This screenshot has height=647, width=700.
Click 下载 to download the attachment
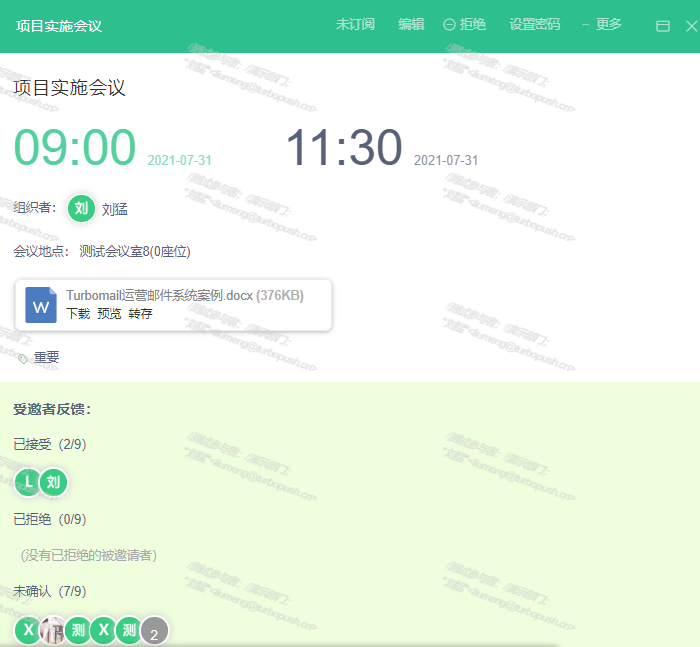pyautogui.click(x=78, y=314)
